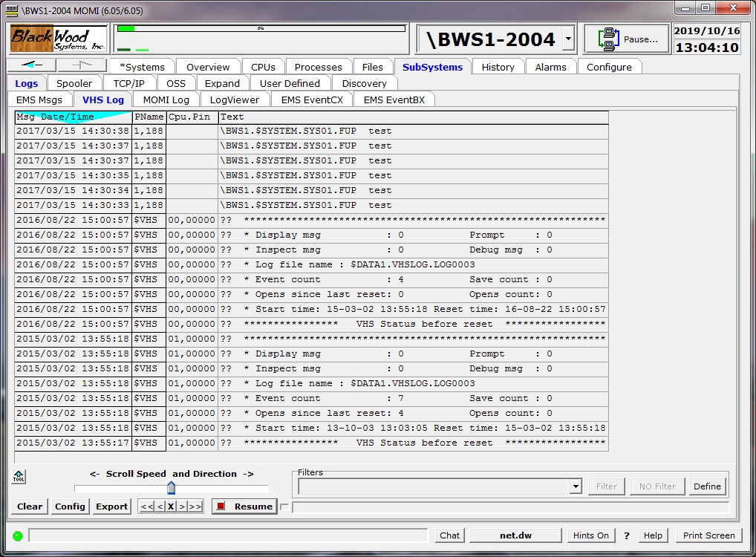This screenshot has width=756, height=557.
Task: Toggle the checkbox next to Resume
Action: [284, 507]
